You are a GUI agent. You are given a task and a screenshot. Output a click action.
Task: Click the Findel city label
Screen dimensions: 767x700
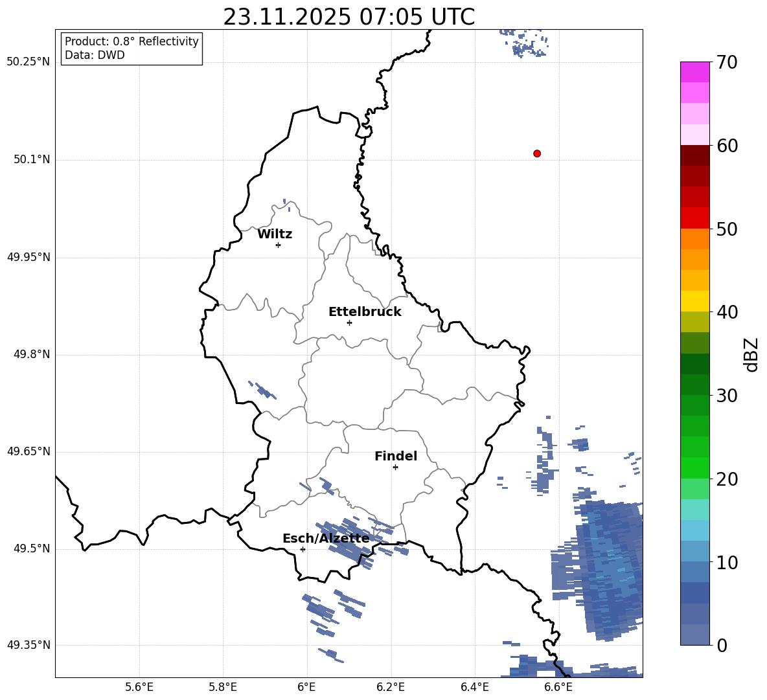tap(396, 456)
